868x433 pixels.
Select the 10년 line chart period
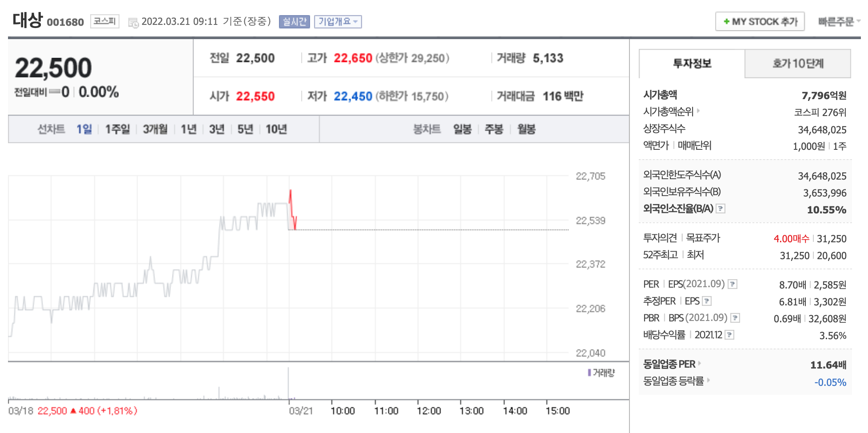point(276,129)
